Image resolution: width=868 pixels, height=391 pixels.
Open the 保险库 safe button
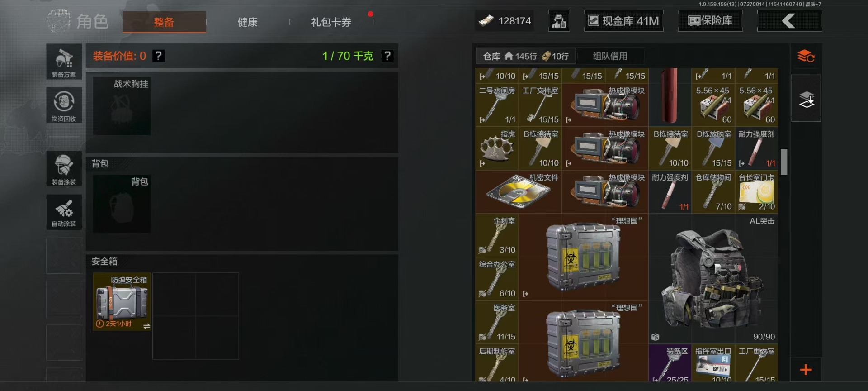[710, 21]
